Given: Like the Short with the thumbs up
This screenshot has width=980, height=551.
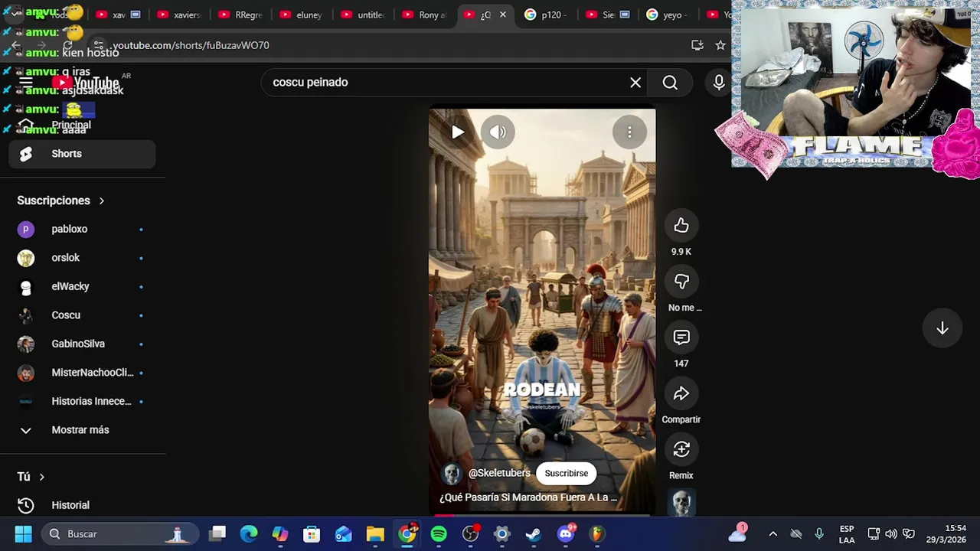Looking at the screenshot, I should (681, 226).
